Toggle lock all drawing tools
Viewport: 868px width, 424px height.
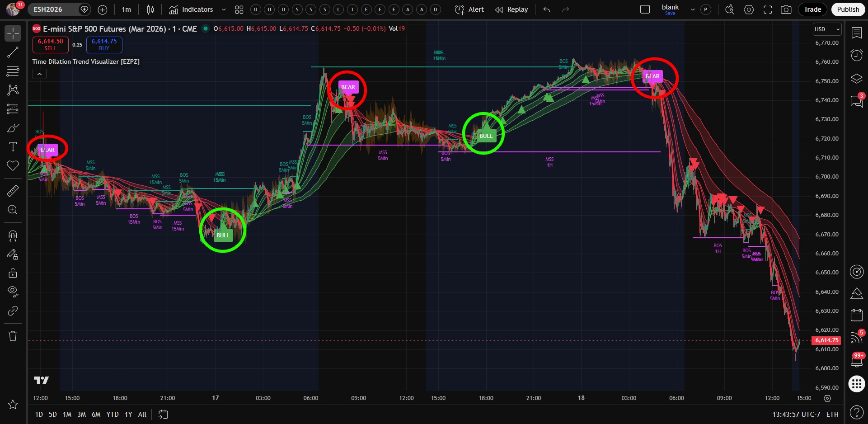click(x=13, y=273)
